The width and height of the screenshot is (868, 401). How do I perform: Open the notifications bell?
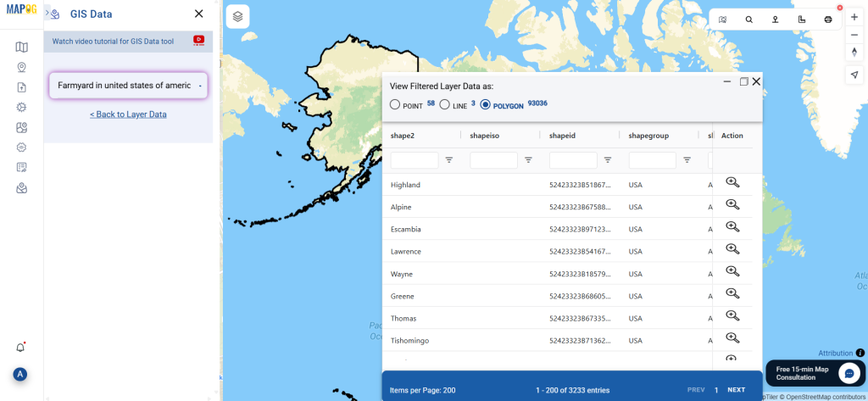tap(20, 348)
